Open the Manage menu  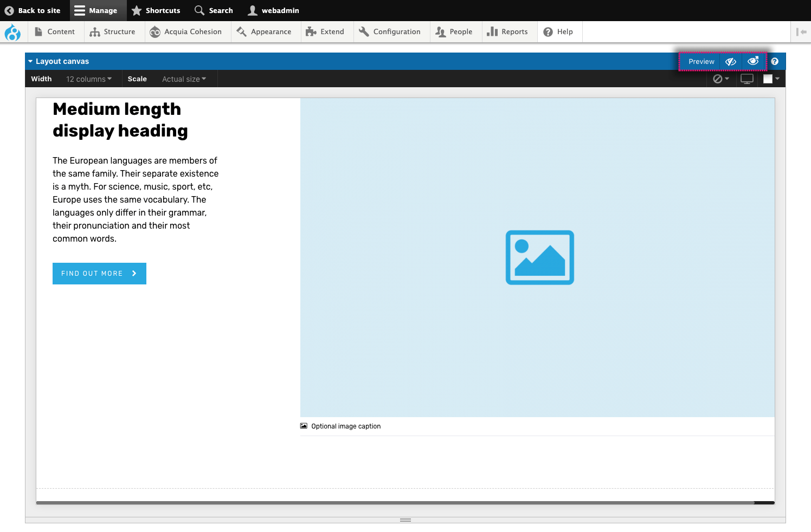pyautogui.click(x=98, y=10)
